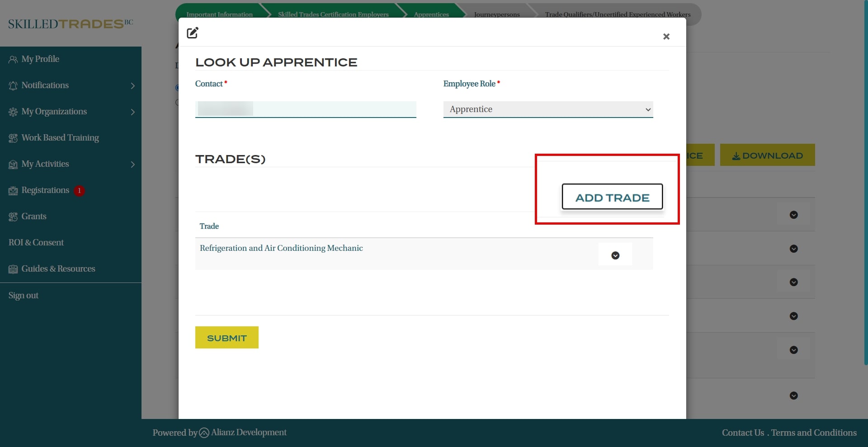Open the Terms and Conditions link
The height and width of the screenshot is (447, 868).
[814, 433]
